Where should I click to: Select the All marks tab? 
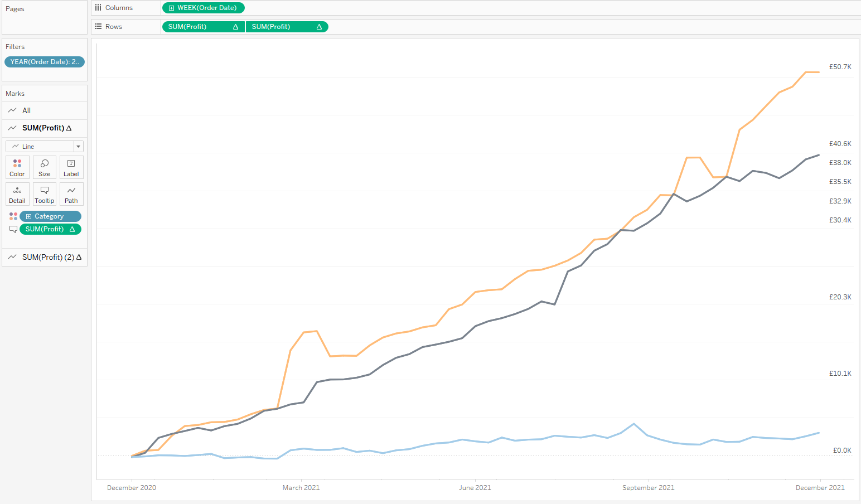coord(26,110)
